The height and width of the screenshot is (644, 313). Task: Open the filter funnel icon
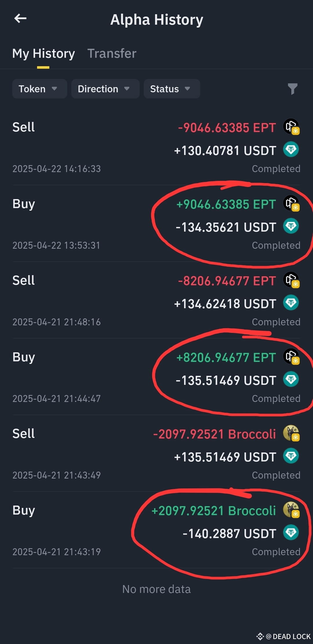point(292,89)
